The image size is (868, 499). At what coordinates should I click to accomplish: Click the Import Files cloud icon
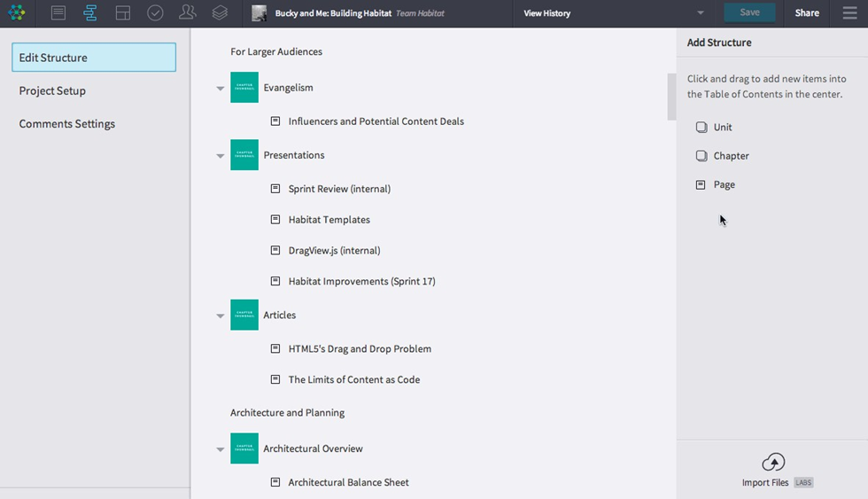coord(773,463)
